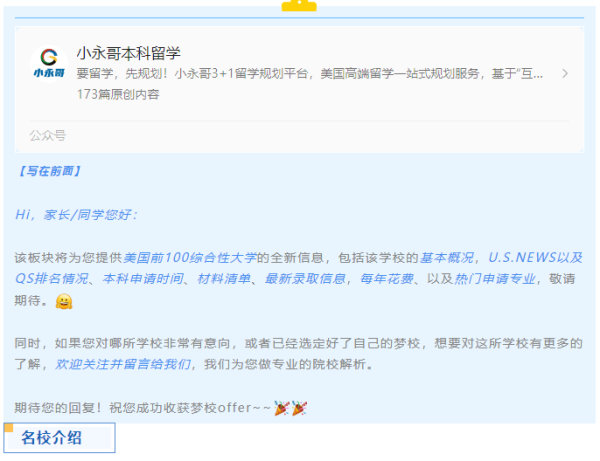
Task: Click the 小永哥 account logo avatar
Action: pyautogui.click(x=49, y=64)
